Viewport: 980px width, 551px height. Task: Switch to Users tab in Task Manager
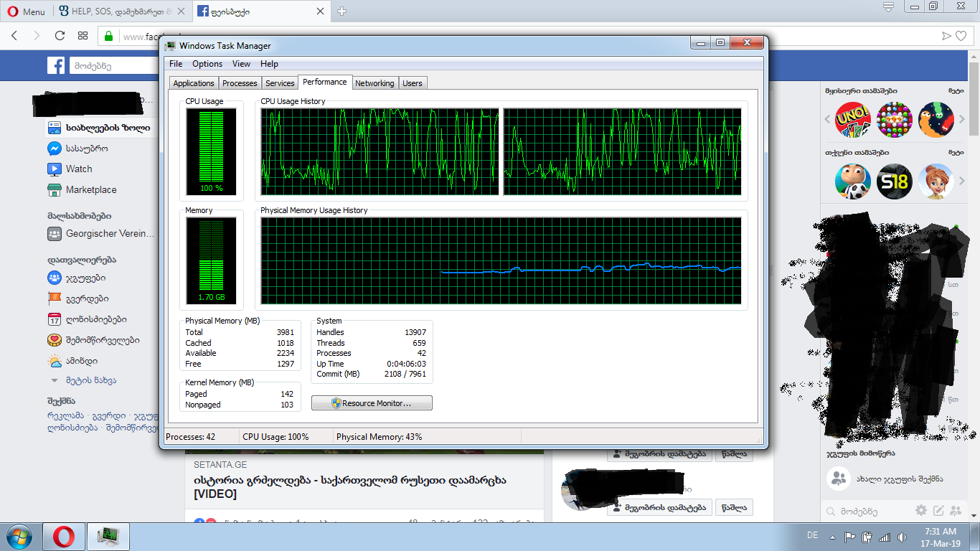pyautogui.click(x=413, y=83)
